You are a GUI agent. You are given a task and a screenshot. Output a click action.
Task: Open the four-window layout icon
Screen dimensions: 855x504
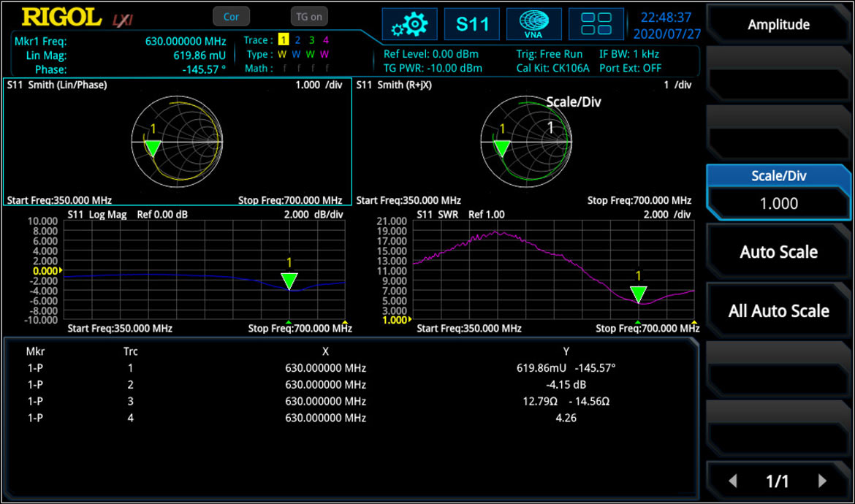[596, 24]
